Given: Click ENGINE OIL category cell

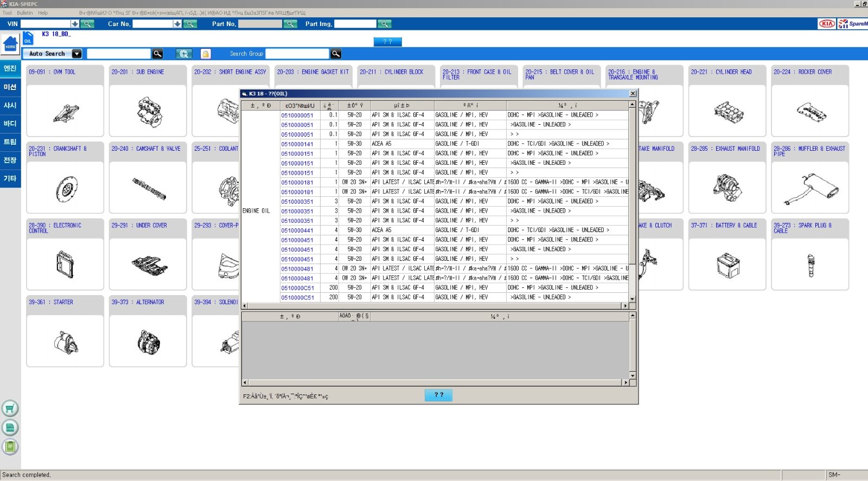Looking at the screenshot, I should pos(260,211).
